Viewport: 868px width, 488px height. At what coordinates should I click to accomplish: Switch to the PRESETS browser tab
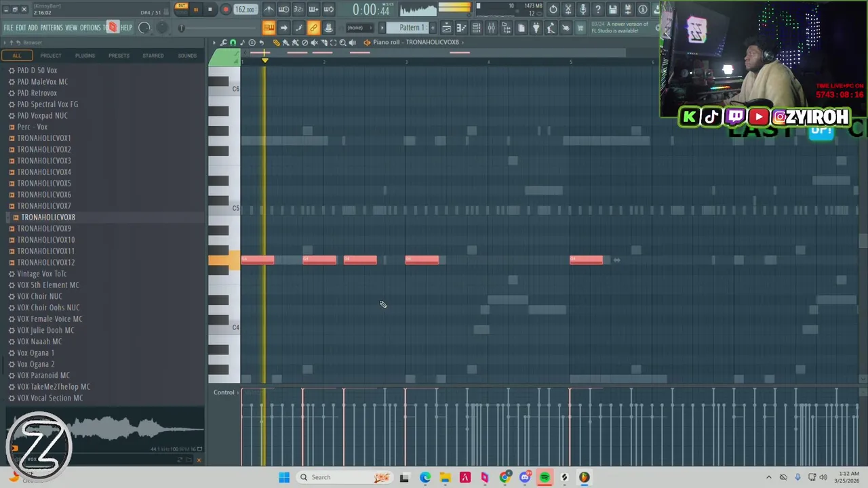[119, 56]
